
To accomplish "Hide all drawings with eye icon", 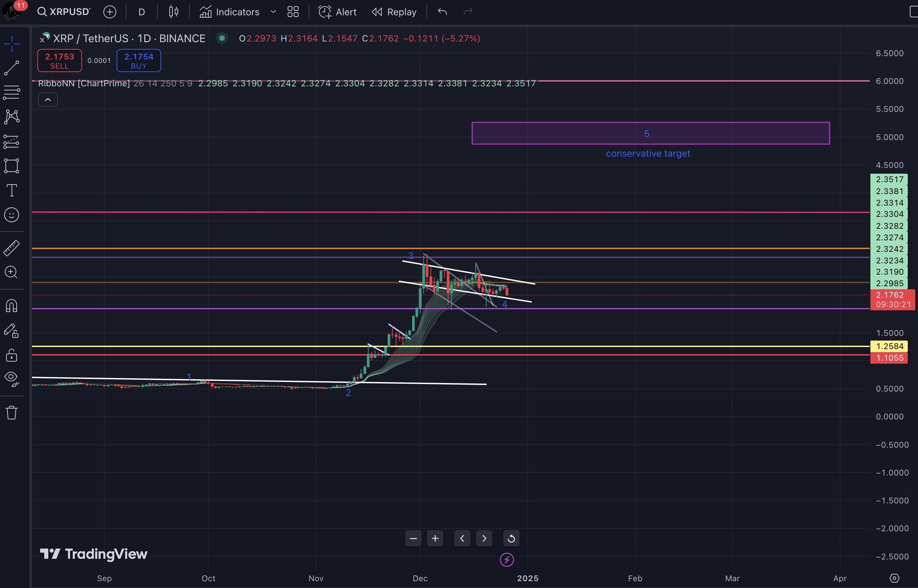I will point(12,378).
